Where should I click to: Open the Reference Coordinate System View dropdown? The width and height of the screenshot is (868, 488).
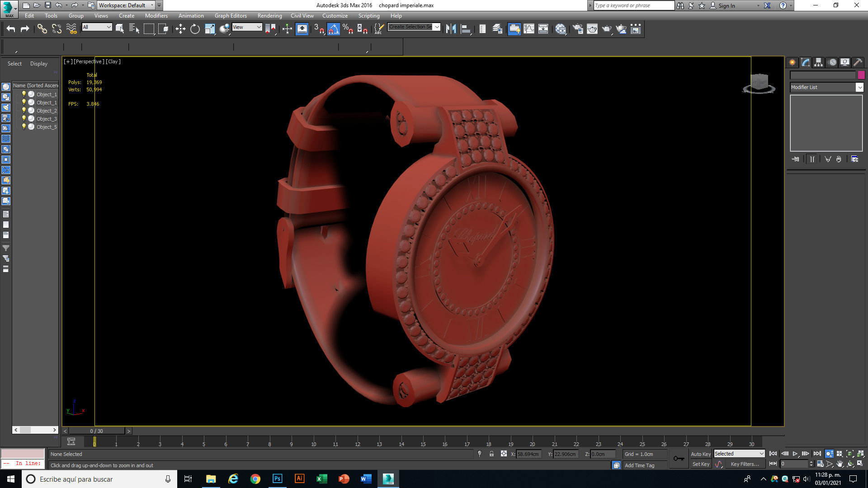(247, 27)
